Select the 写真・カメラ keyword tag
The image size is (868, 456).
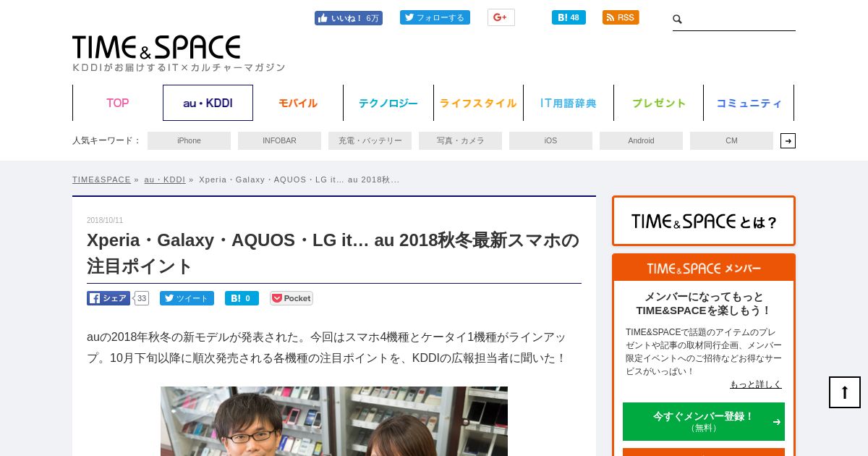click(460, 140)
